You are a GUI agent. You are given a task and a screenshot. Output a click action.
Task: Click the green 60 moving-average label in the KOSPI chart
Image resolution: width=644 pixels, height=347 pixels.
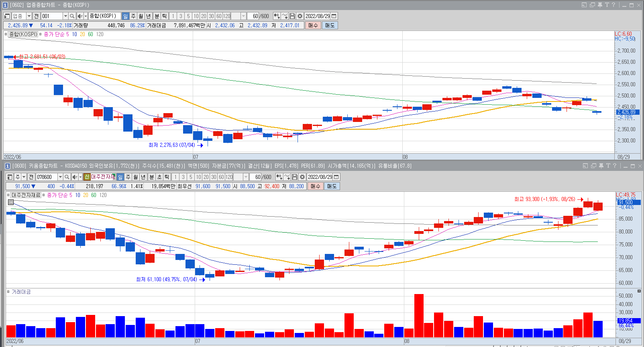90,34
